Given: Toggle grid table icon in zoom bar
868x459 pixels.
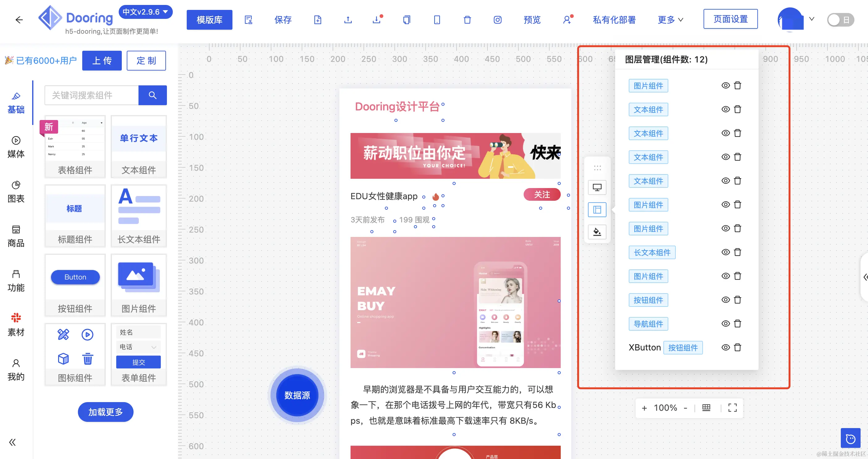Looking at the screenshot, I should [706, 408].
